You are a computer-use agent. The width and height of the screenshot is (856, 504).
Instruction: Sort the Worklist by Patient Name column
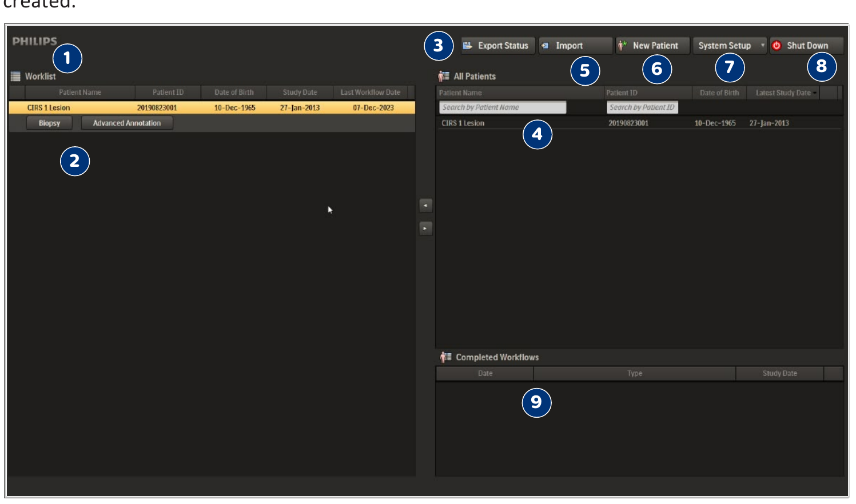tap(80, 93)
